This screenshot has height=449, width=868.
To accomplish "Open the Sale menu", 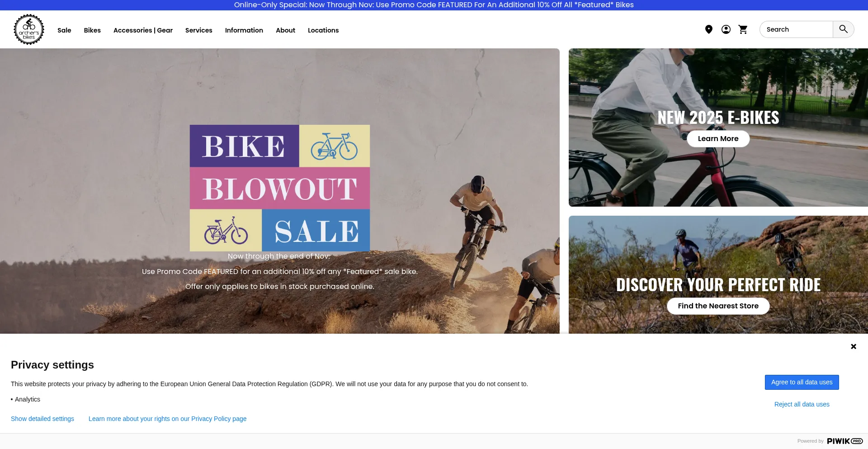I will (x=64, y=30).
